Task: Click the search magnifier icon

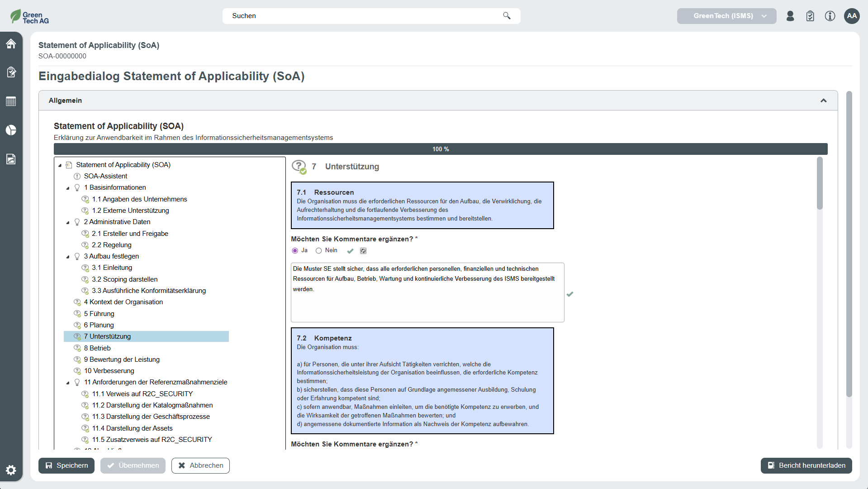Action: click(507, 16)
